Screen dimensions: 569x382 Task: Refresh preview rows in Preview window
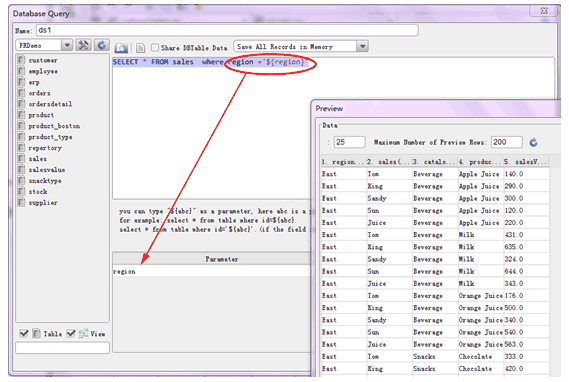533,143
